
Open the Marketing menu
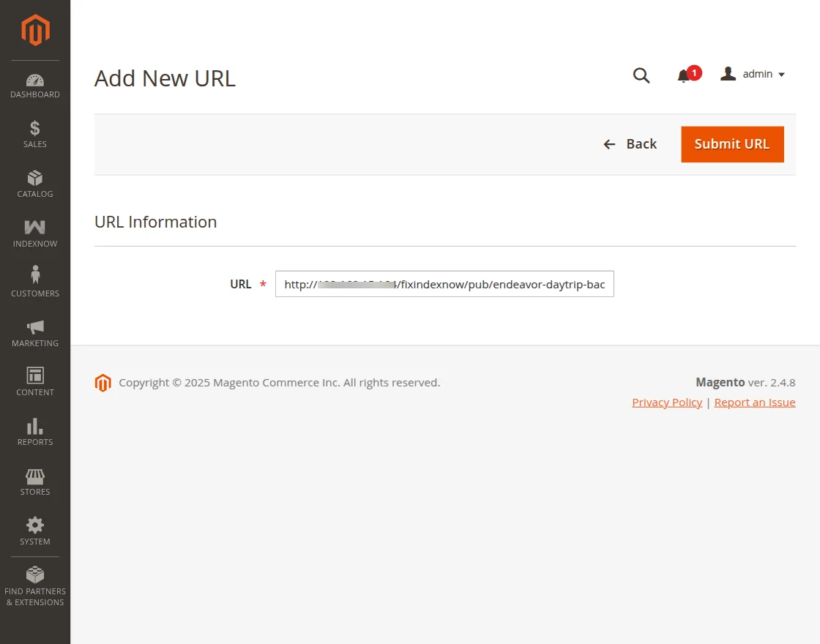coord(34,333)
